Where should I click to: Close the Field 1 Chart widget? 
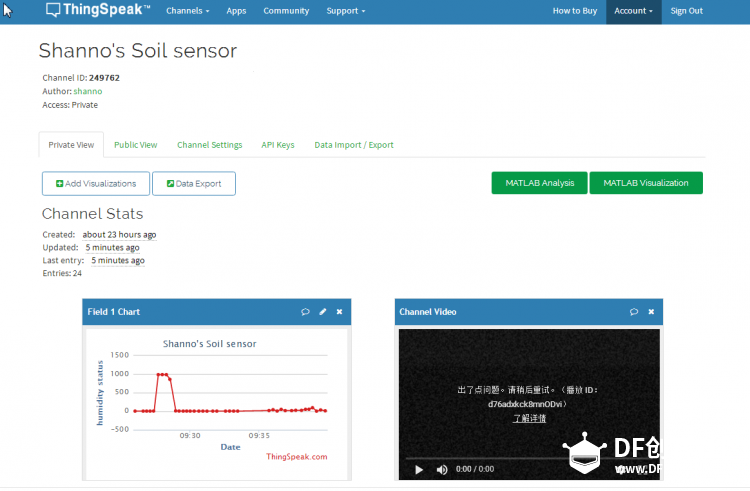339,312
